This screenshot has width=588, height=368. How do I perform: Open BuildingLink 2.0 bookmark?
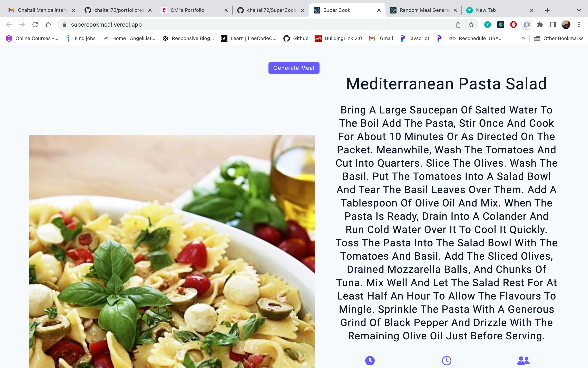coord(339,38)
